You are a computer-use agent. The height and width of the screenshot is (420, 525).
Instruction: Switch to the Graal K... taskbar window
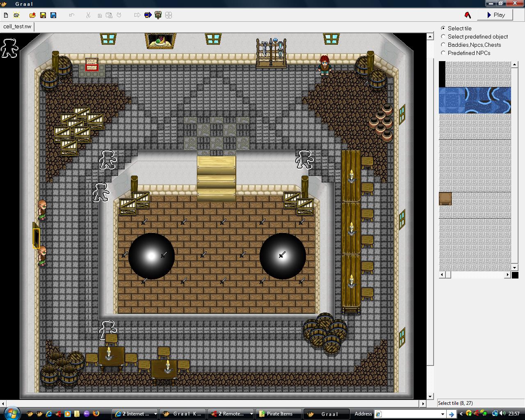click(183, 414)
